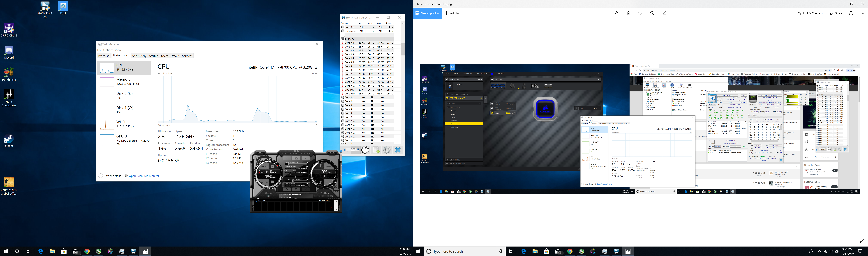The width and height of the screenshot is (868, 256).
Task: Show hidden tray icons with the chevron
Action: coord(820,251)
